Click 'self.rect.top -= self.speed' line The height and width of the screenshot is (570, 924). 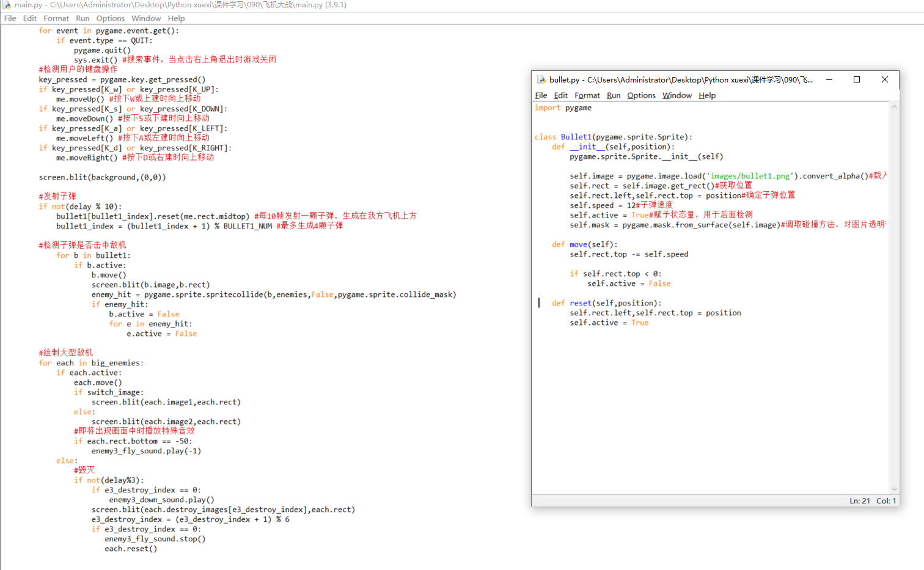tap(629, 254)
